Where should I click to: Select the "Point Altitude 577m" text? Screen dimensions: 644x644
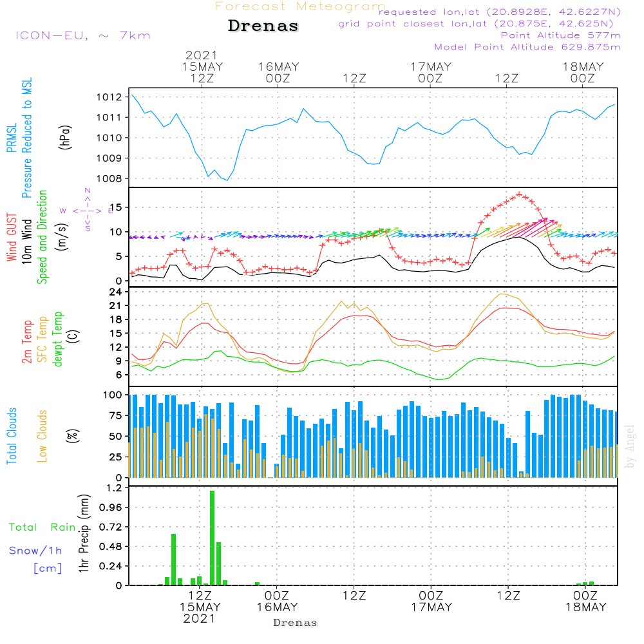pyautogui.click(x=561, y=35)
